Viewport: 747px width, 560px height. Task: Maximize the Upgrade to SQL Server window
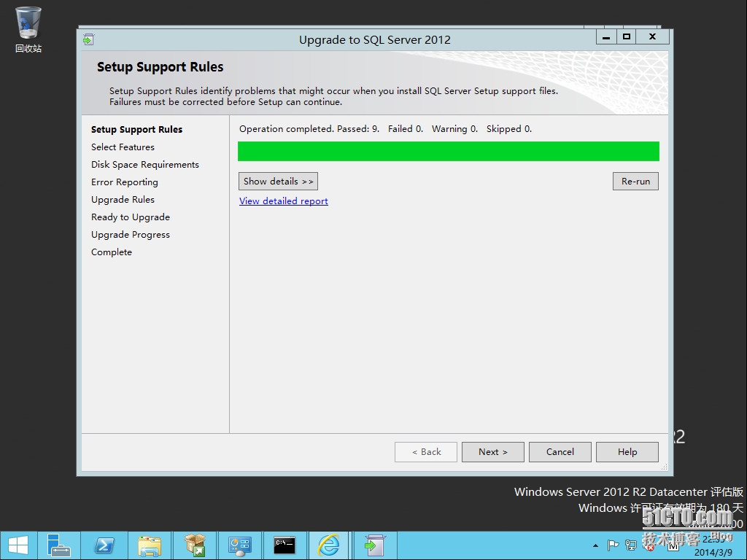(627, 37)
